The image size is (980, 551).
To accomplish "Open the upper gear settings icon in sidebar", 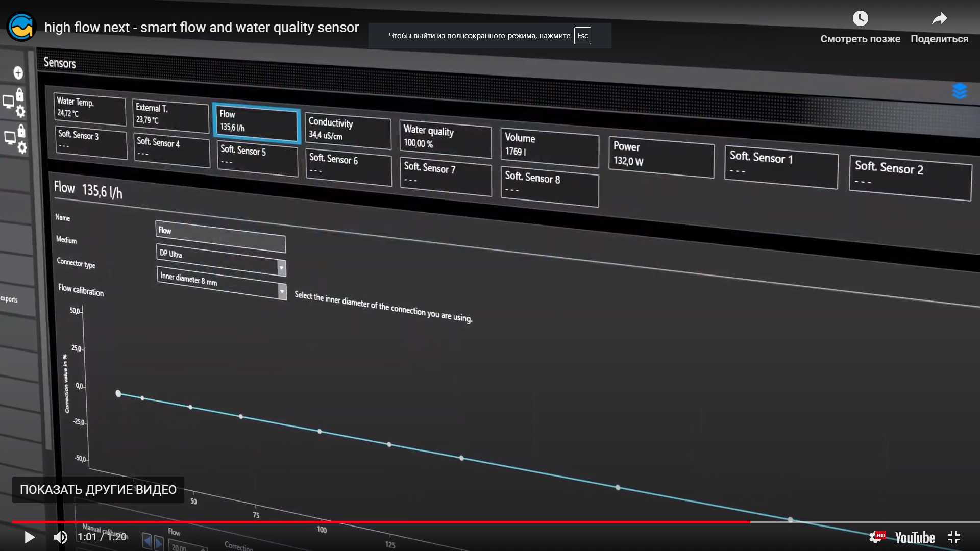I will [x=20, y=111].
